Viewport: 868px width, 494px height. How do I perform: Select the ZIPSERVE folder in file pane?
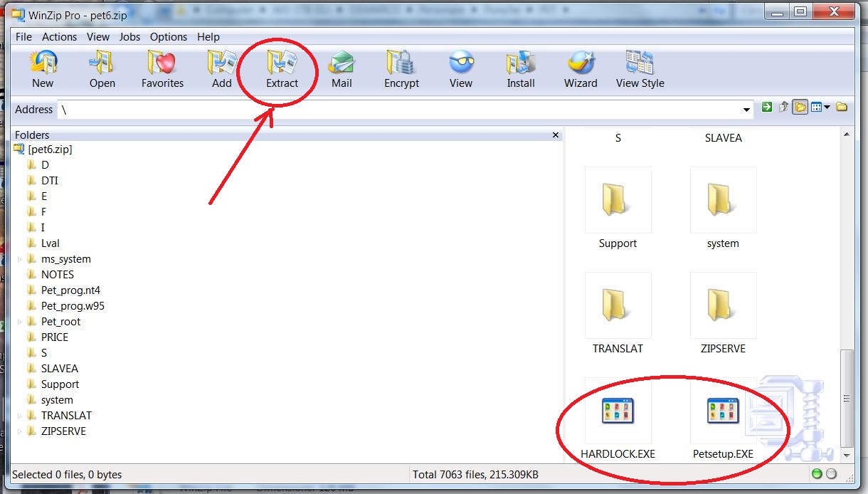(x=723, y=305)
